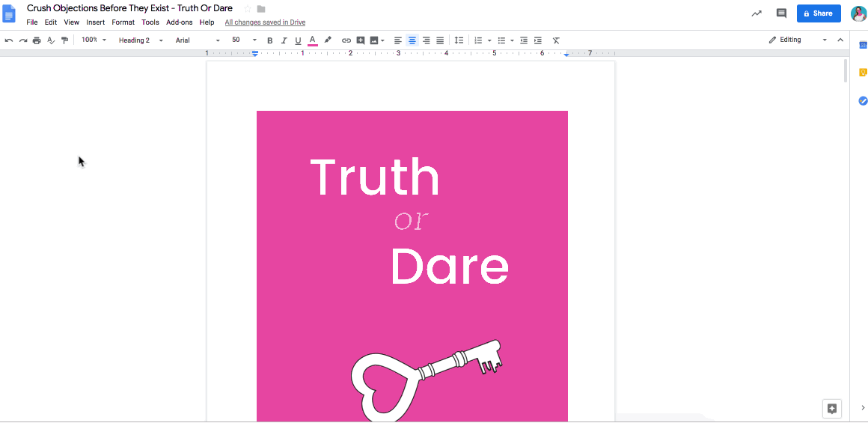Image resolution: width=868 pixels, height=423 pixels.
Task: Decrease the paragraph indent
Action: click(524, 40)
